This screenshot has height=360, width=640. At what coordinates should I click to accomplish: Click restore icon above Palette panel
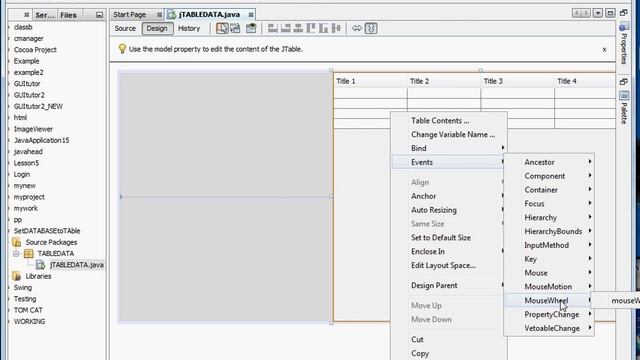pos(624,82)
